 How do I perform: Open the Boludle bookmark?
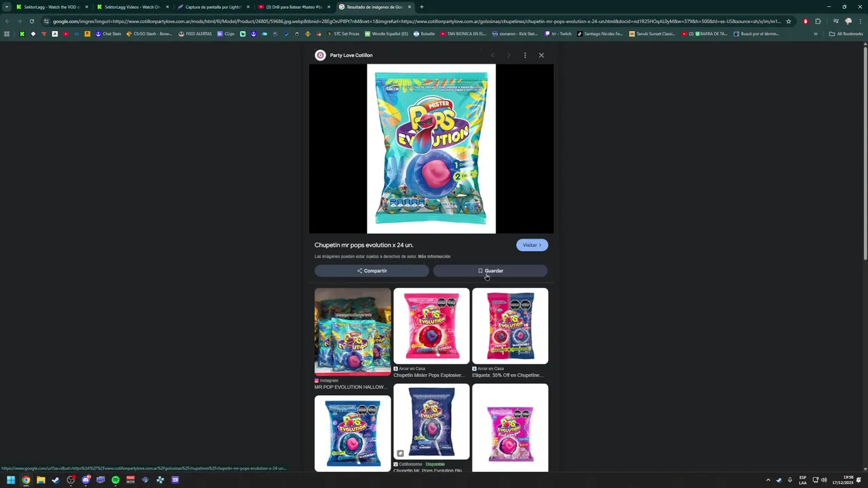pyautogui.click(x=424, y=34)
